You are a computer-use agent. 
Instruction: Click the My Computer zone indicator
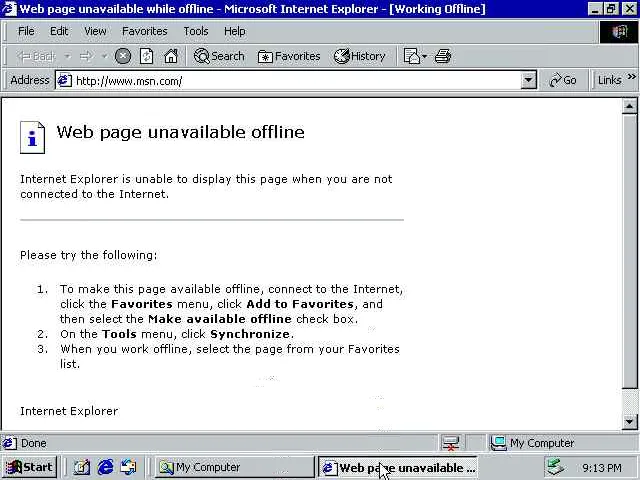pos(532,443)
